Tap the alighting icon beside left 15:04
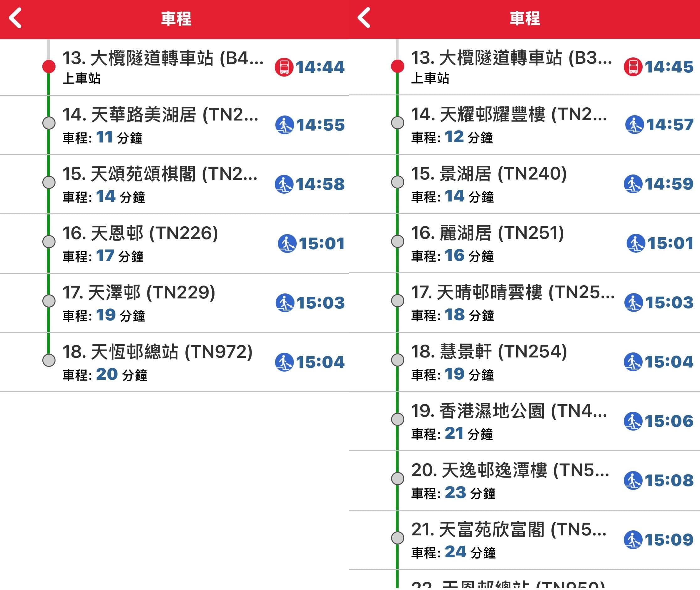700x590 pixels. pyautogui.click(x=284, y=362)
